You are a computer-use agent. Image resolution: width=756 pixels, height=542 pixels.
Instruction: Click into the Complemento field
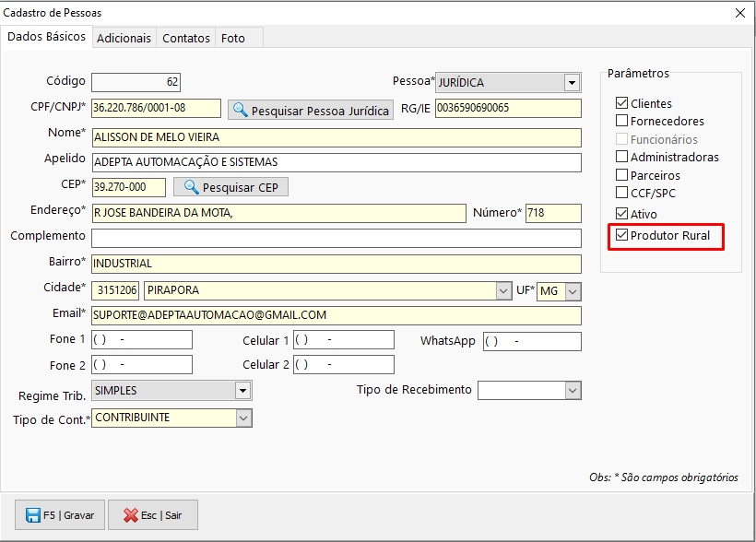(x=337, y=238)
